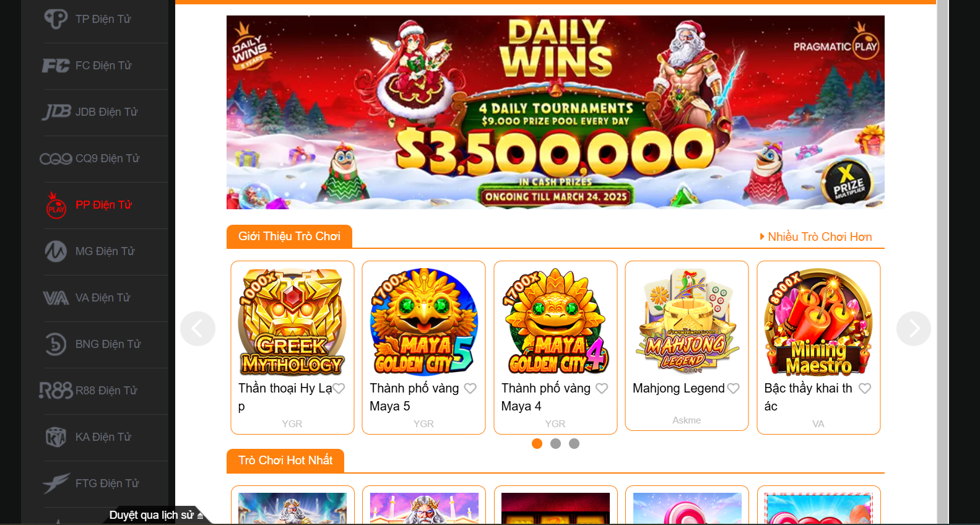Viewport: 980px width, 525px height.
Task: Toggle favorite heart on Thành phố vàng Maya 5
Action: 470,388
